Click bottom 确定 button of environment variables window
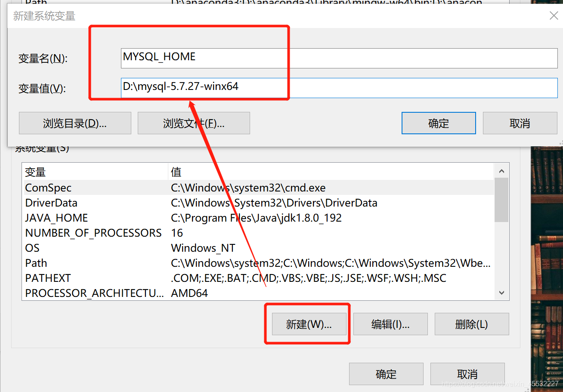 click(386, 374)
